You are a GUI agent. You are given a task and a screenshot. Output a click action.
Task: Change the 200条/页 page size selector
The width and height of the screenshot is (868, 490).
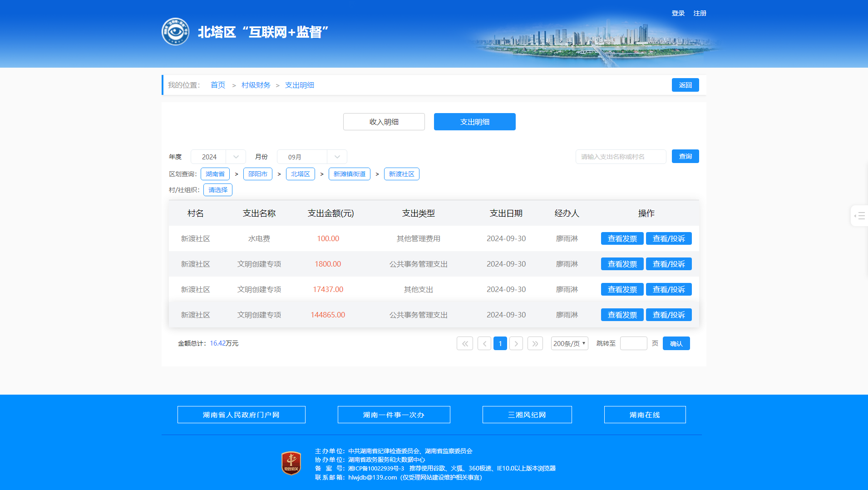point(569,344)
